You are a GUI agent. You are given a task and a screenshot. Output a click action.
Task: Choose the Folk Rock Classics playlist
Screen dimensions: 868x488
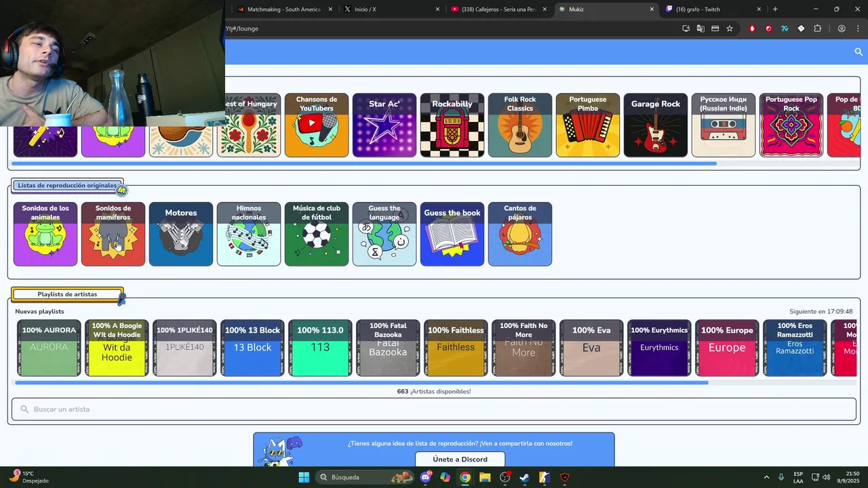pos(520,125)
